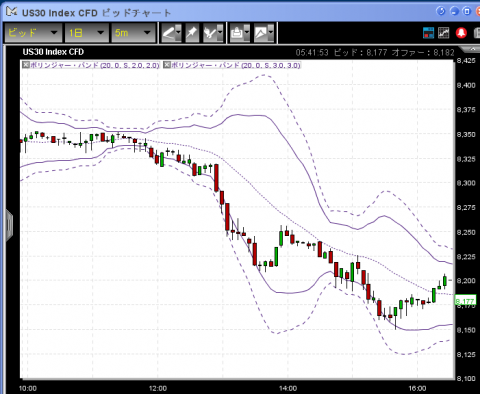Remove the Bollinger Band (2.0) indicator
Screen dimensions: 480x394
pos(26,65)
